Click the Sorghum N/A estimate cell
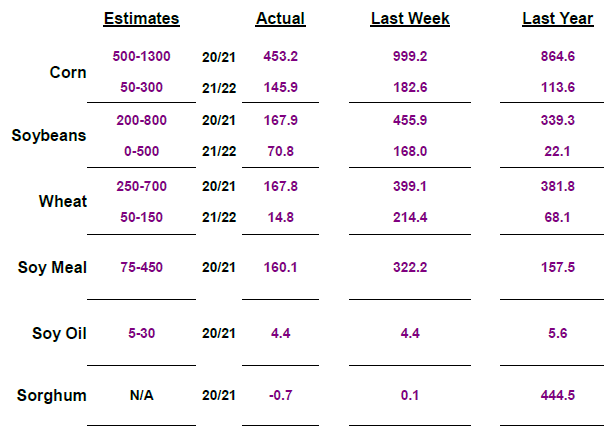This screenshot has height=441, width=604. click(x=141, y=396)
